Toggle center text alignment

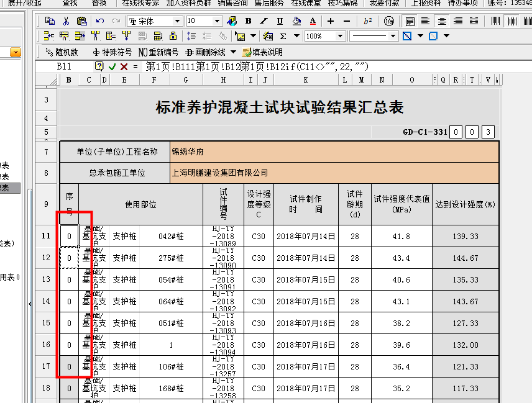pos(442,21)
